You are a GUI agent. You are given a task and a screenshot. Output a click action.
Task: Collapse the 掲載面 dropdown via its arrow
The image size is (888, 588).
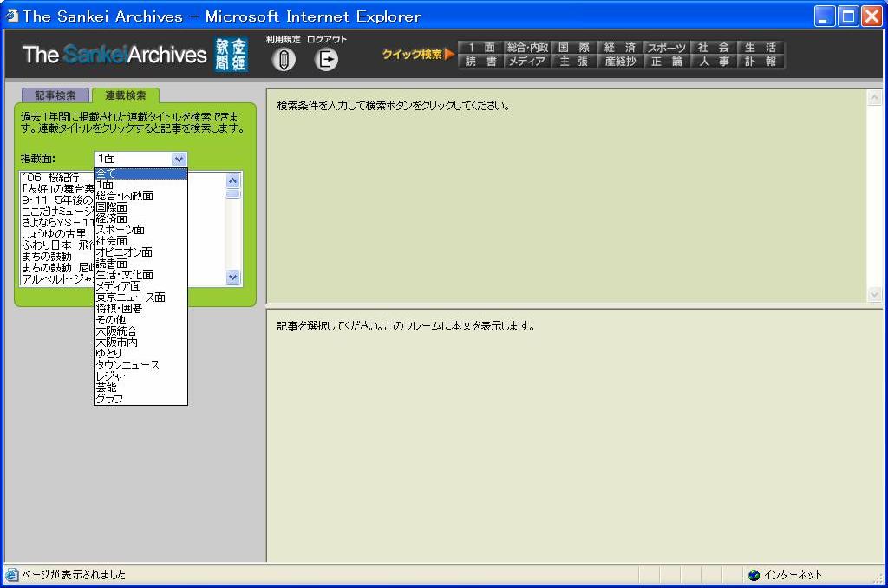179,159
